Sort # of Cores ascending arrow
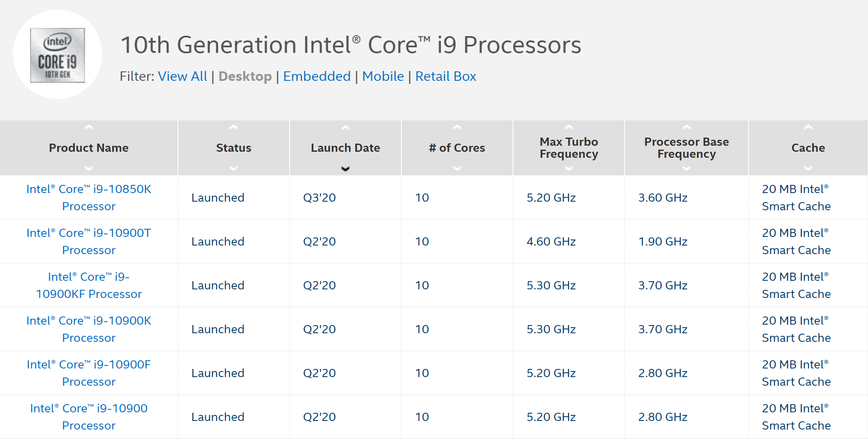 [457, 128]
